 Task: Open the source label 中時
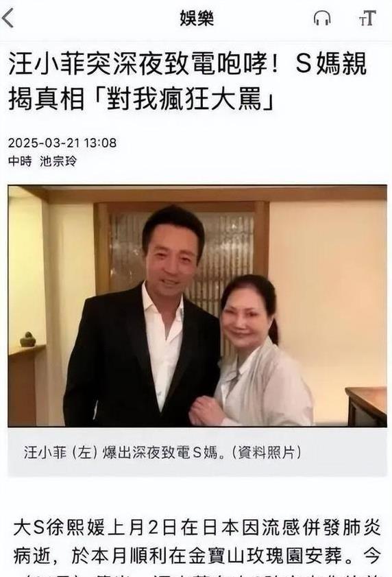(x=20, y=161)
